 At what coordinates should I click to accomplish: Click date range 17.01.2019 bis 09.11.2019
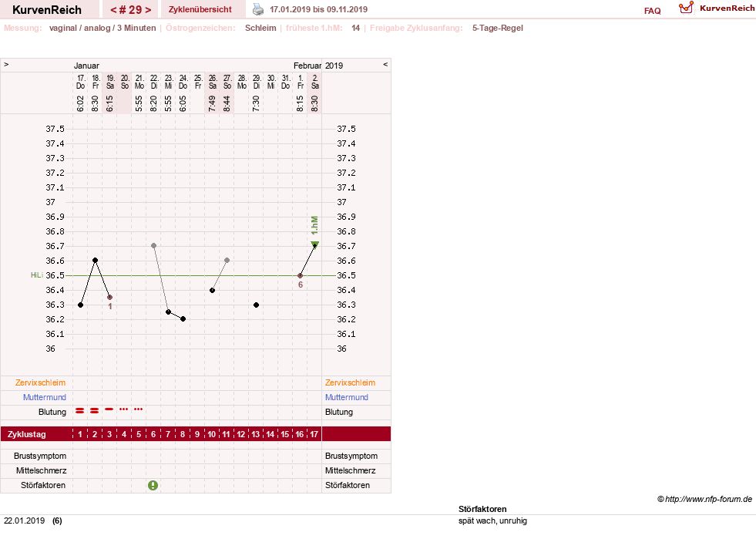click(319, 9)
